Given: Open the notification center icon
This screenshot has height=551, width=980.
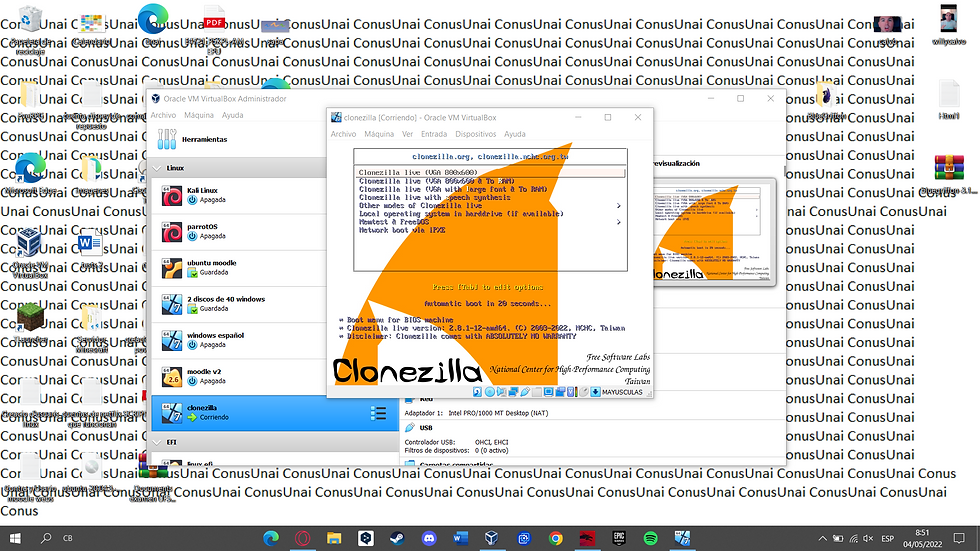Looking at the screenshot, I should coord(959,538).
